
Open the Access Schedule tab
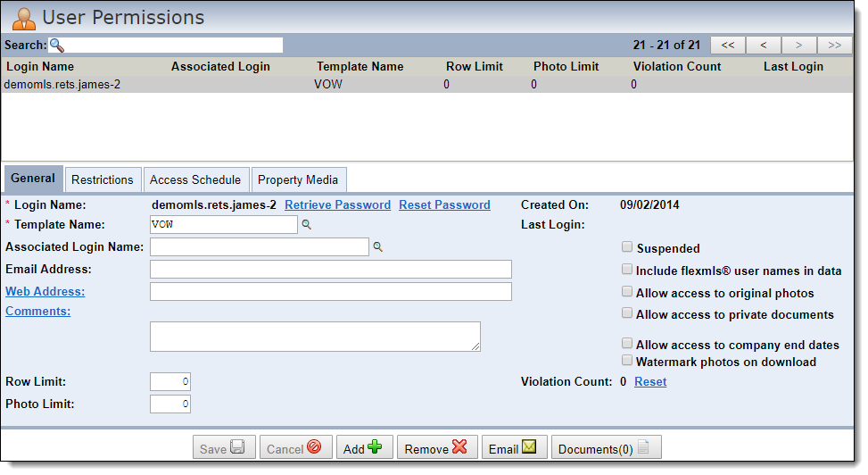pyautogui.click(x=195, y=180)
